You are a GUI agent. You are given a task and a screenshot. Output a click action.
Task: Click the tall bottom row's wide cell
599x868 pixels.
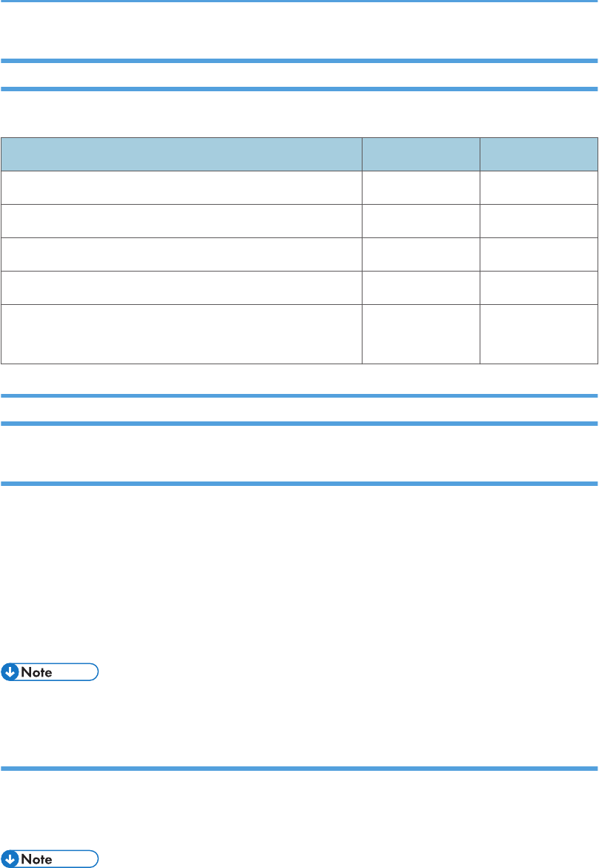(182, 334)
